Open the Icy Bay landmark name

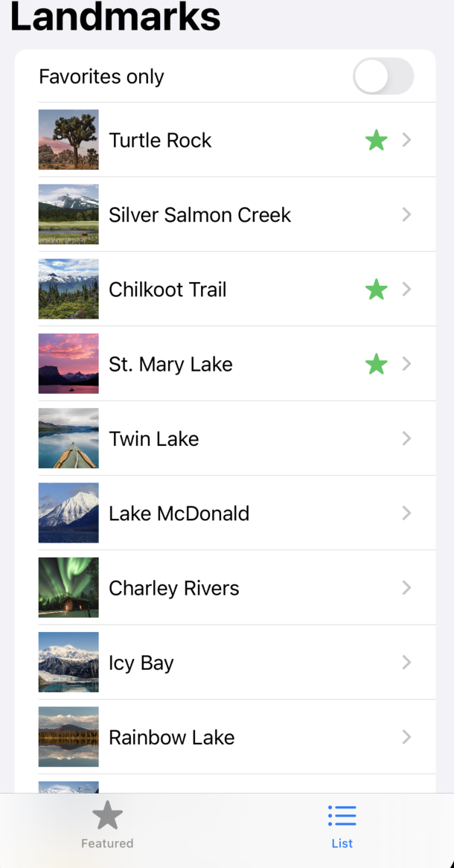(141, 663)
